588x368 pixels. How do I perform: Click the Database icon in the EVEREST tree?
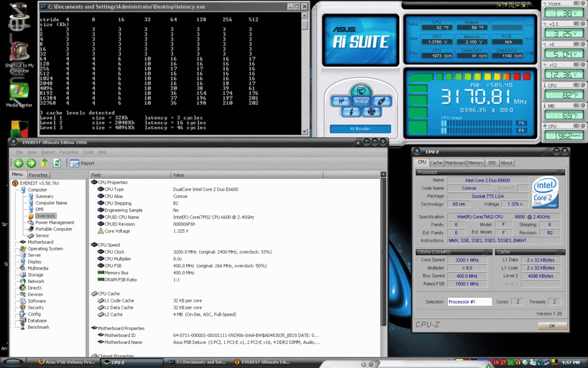(22, 321)
